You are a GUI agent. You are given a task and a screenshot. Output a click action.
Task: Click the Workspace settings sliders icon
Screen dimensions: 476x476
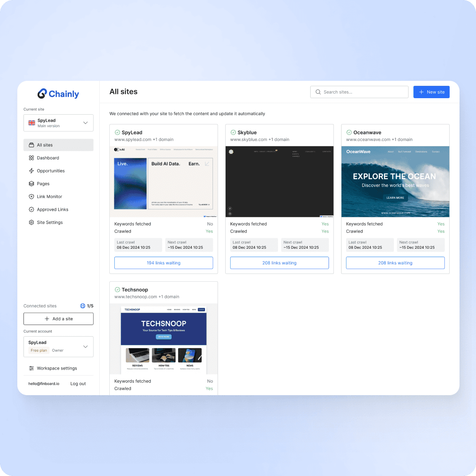pos(31,368)
